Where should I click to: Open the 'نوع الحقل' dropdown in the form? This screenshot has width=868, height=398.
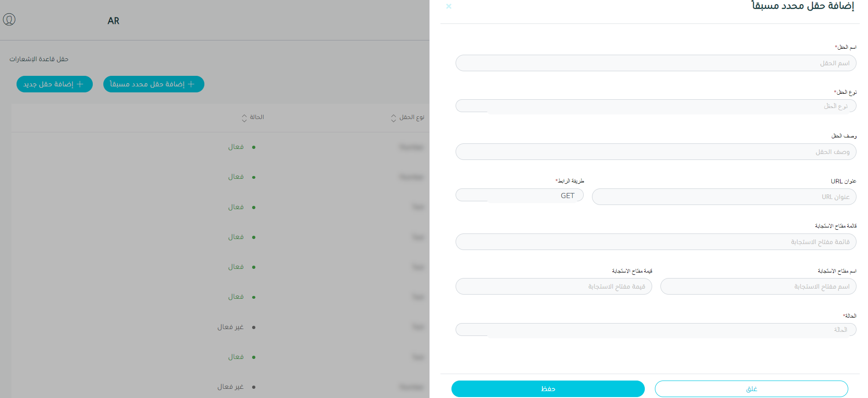pyautogui.click(x=656, y=106)
